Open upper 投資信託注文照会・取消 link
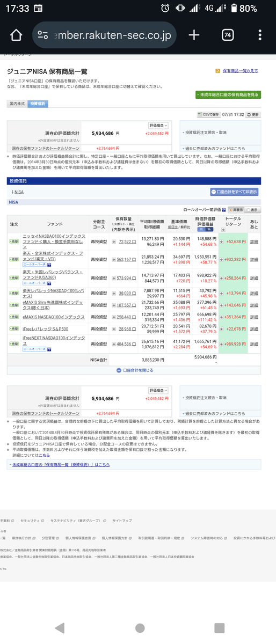This screenshot has height=644, width=276. tap(206, 132)
